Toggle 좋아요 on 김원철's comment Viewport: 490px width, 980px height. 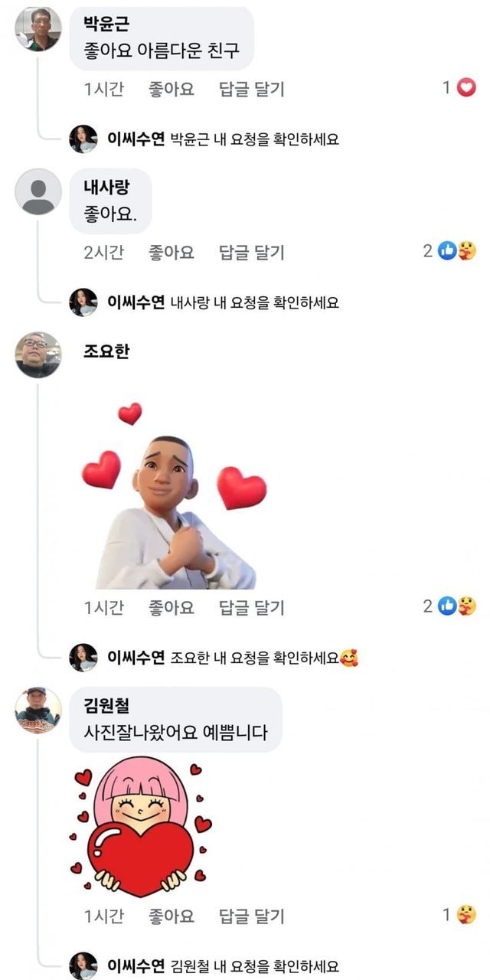pyautogui.click(x=171, y=915)
